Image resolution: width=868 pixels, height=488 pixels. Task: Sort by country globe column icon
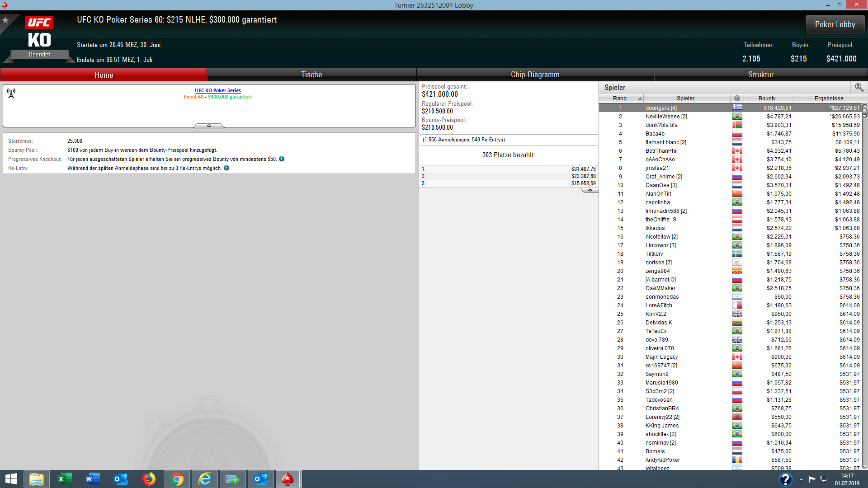point(737,98)
